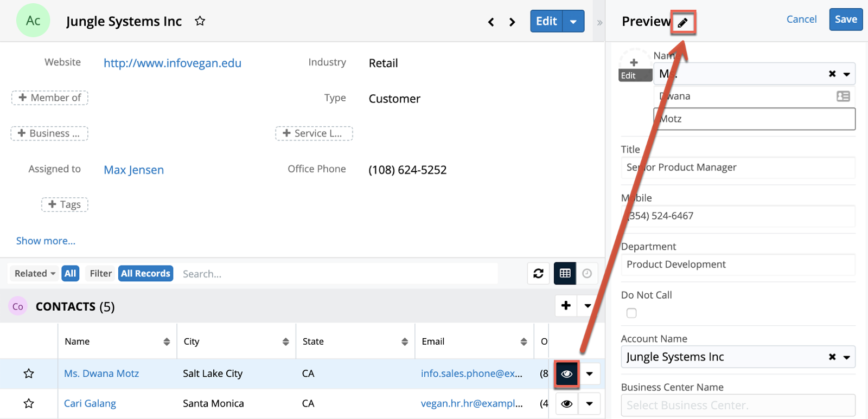Image resolution: width=868 pixels, height=419 pixels.
Task: Open row actions dropdown for Dwana Motz
Action: coord(589,373)
